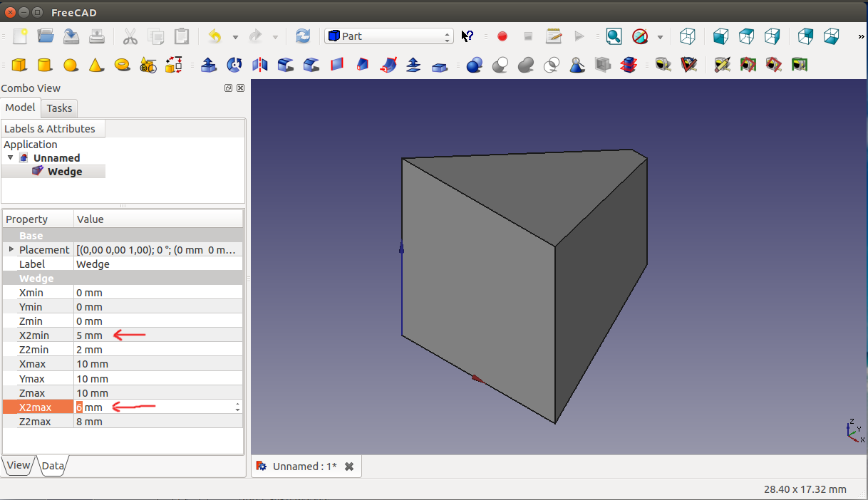Select the Wedge object in tree
The height and width of the screenshot is (500, 868).
click(x=64, y=172)
